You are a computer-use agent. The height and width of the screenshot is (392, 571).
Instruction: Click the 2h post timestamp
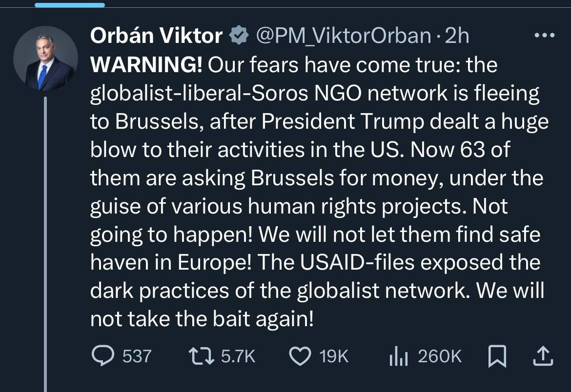[x=457, y=36]
